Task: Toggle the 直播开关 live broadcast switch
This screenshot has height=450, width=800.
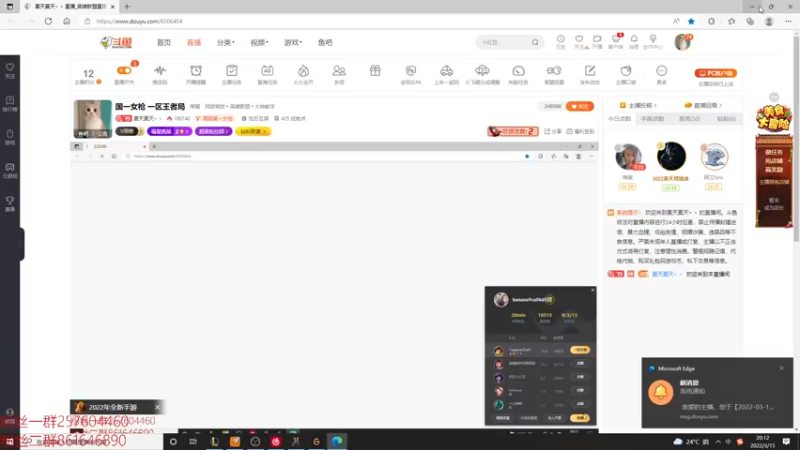Action: coord(124,70)
